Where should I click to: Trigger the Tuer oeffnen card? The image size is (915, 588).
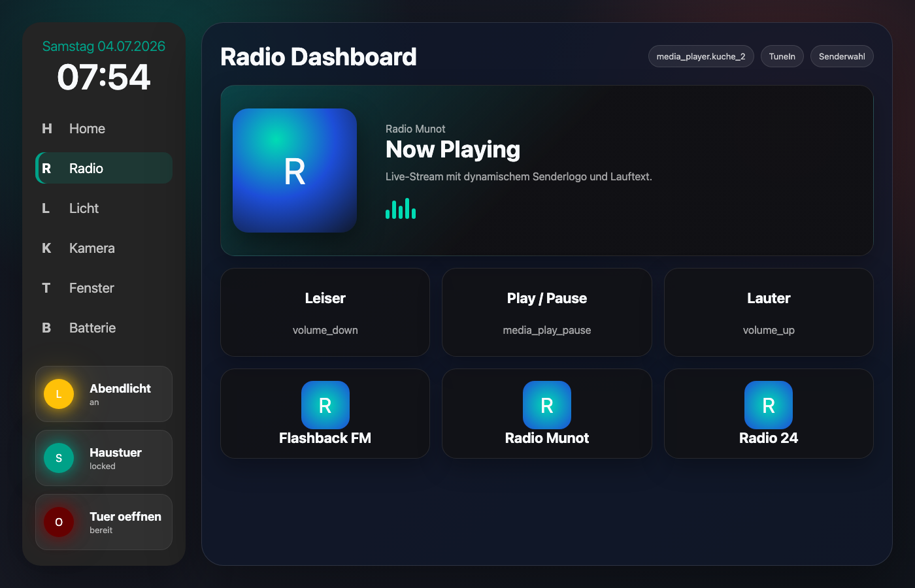tap(104, 522)
